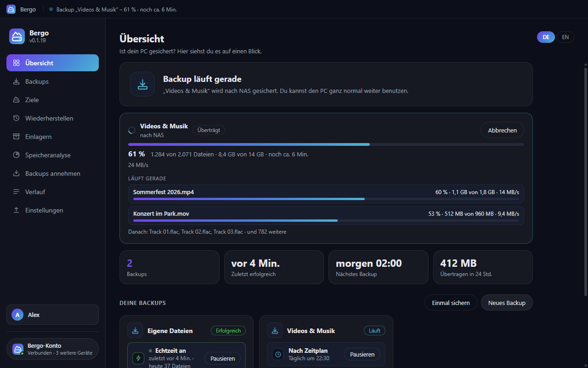Click the Neues Backup button
This screenshot has width=588, height=368.
[x=507, y=303]
